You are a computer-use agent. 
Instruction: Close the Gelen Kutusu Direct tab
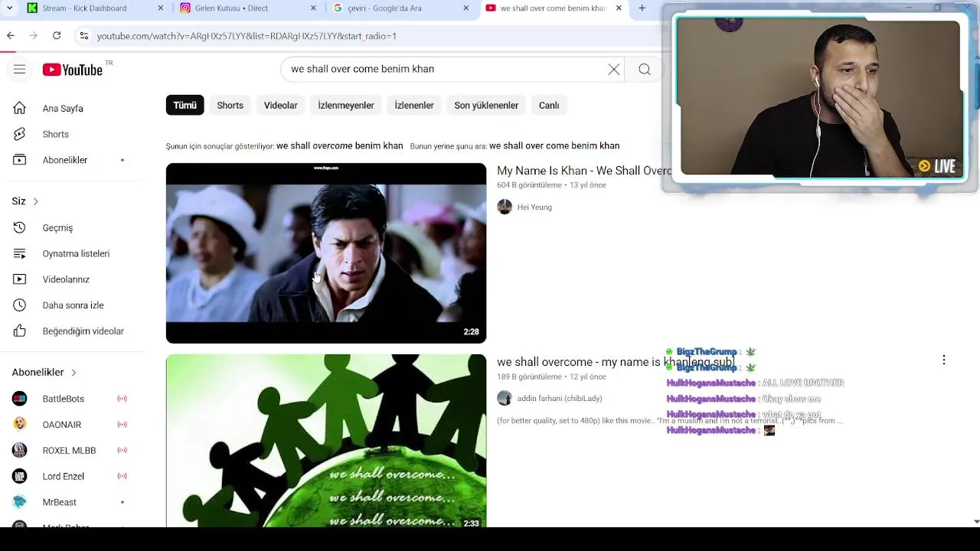(x=313, y=8)
